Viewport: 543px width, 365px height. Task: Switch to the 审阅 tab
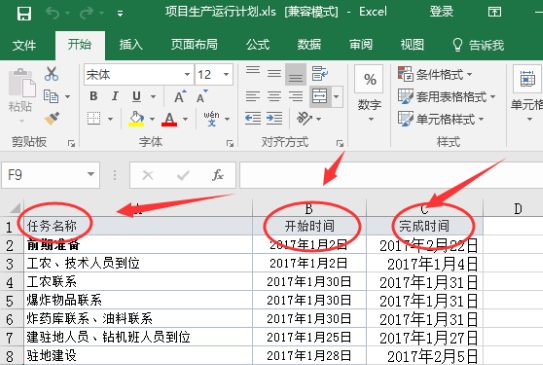360,45
